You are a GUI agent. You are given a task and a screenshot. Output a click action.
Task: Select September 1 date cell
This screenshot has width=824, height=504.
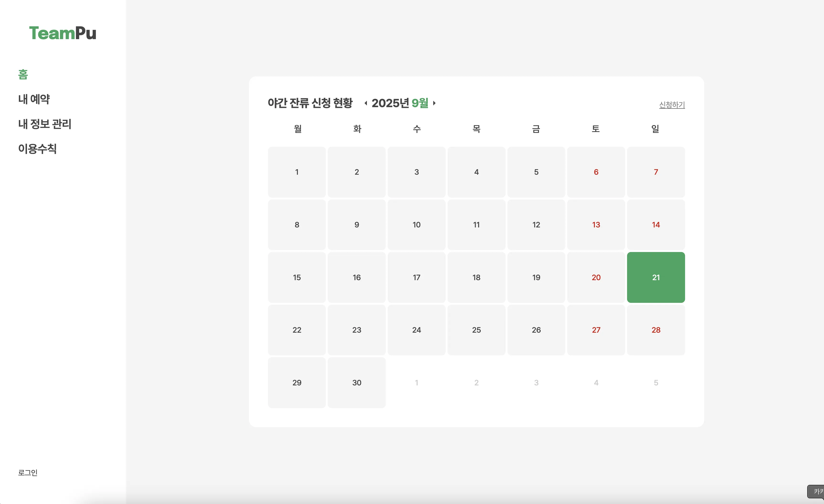click(x=297, y=172)
